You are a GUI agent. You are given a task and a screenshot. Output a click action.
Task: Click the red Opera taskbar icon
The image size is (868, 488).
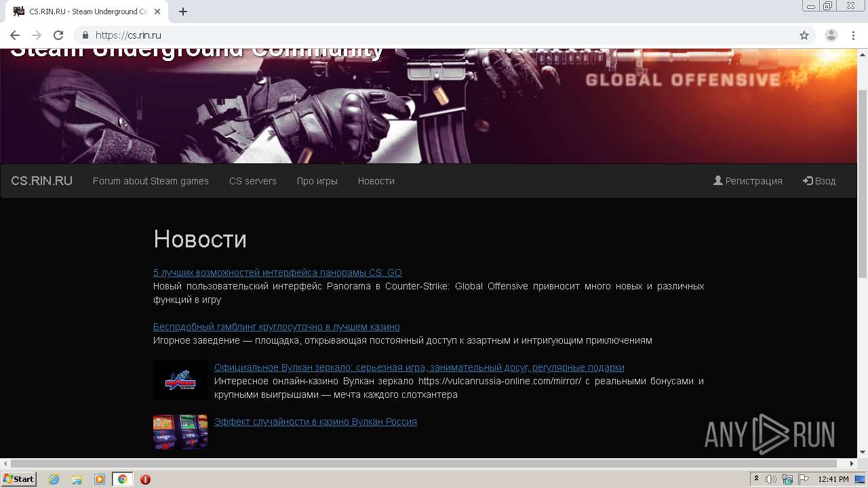(145, 479)
